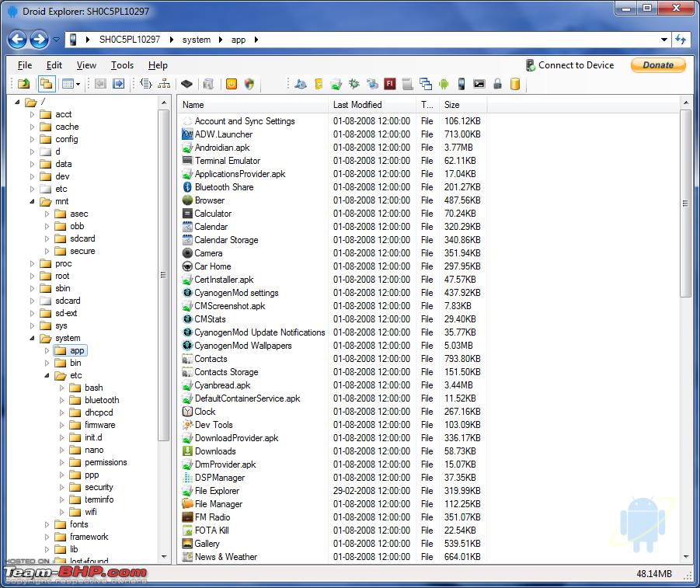Collapse the root '/' node in tree

coord(17,103)
